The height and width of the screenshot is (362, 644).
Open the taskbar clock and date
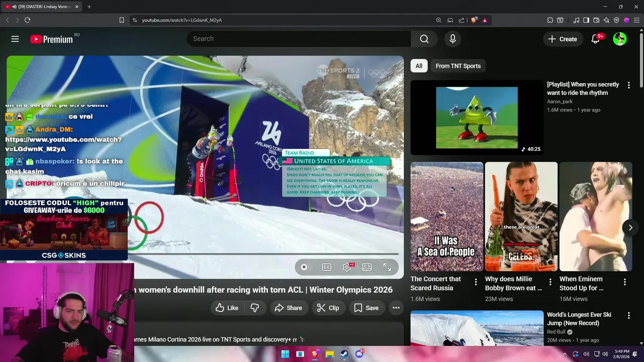(622, 354)
